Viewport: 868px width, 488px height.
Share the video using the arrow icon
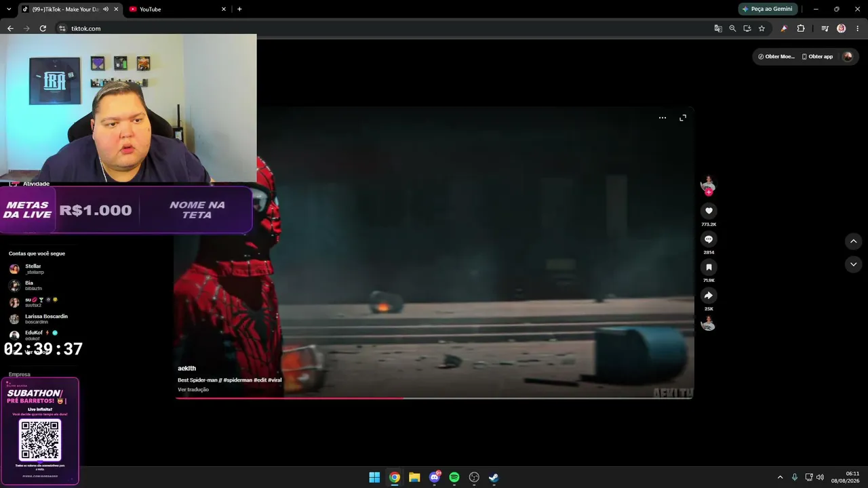pos(709,296)
